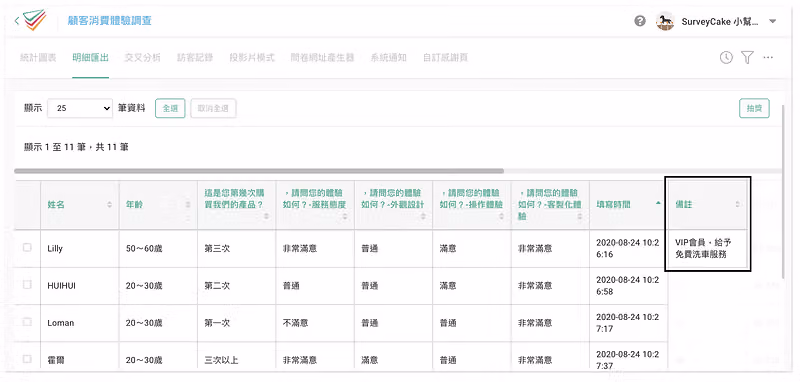This screenshot has height=382, width=800.
Task: Click the 2020-08-24 10:27:17 timestamp
Action: [x=628, y=323]
